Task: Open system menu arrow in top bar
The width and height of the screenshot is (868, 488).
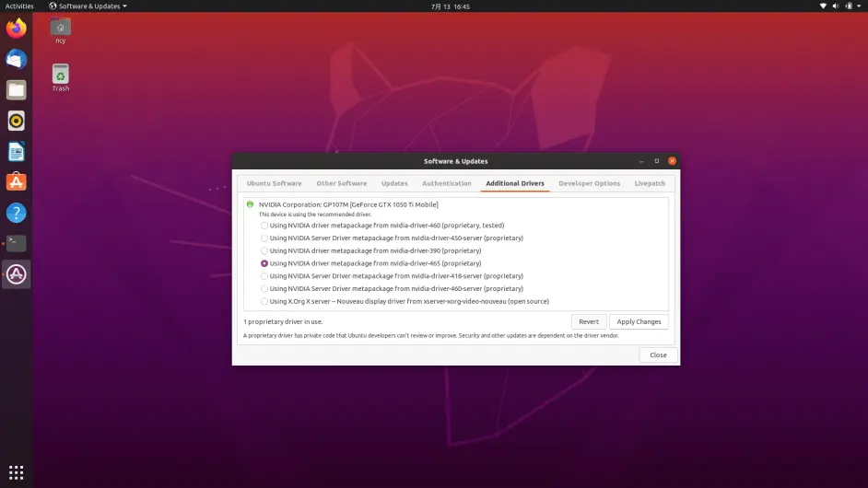Action: pos(859,6)
